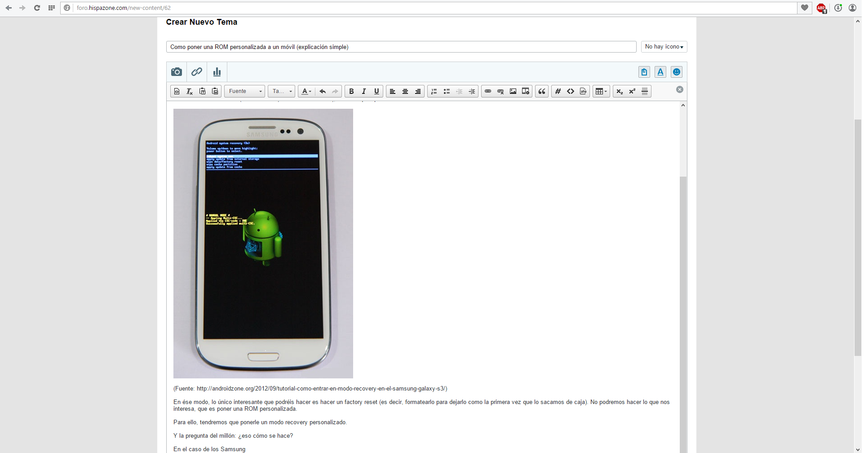Click the page's main vertical scrollbar
Viewport: 868px width, 453px height.
858,237
